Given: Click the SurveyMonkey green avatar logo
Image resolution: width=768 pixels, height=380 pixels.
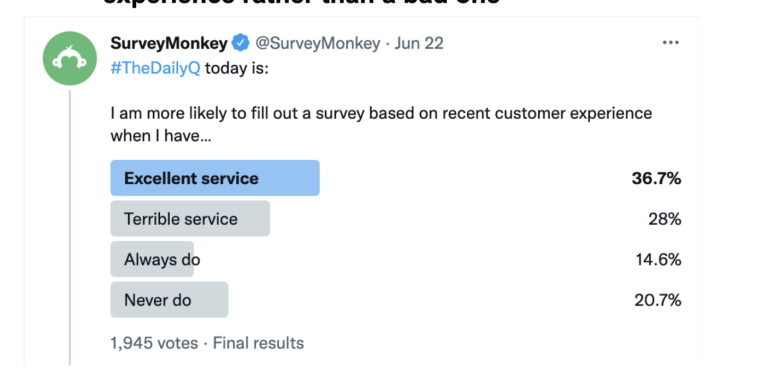Looking at the screenshot, I should tap(70, 59).
